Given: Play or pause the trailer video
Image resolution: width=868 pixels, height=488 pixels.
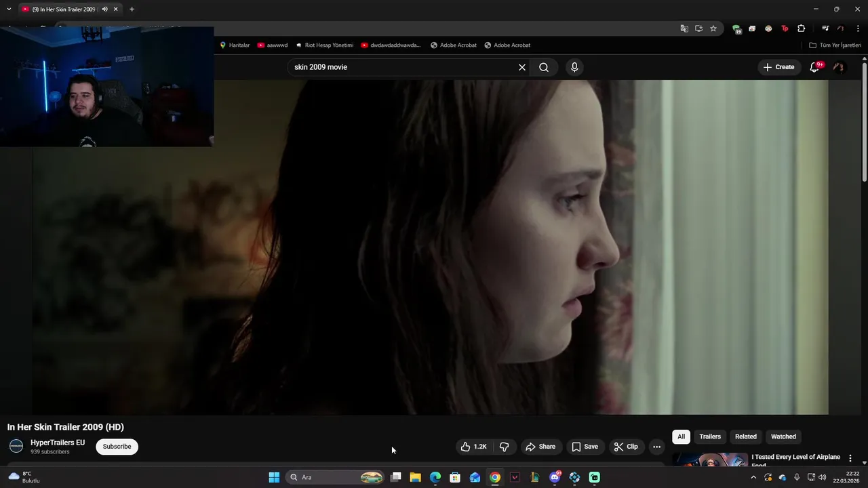Looking at the screenshot, I should (x=430, y=247).
